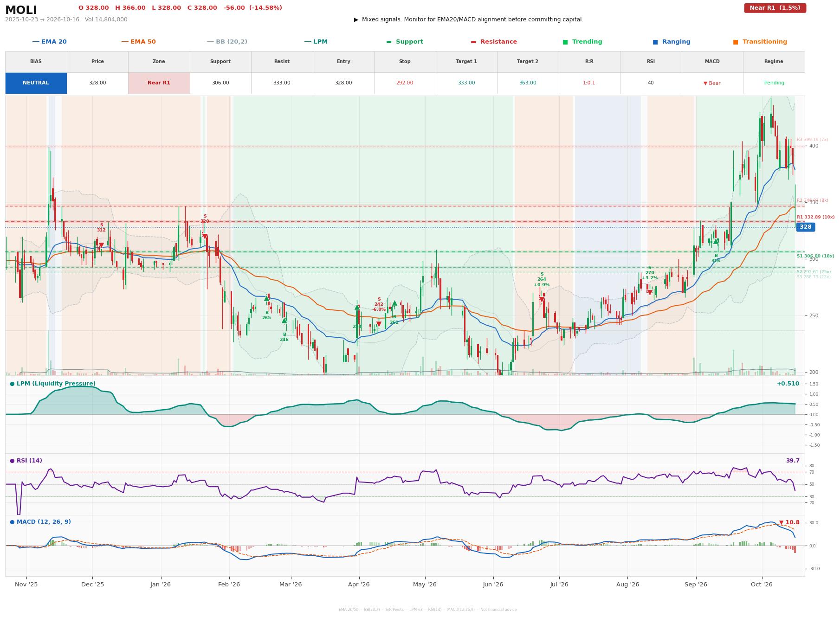The width and height of the screenshot is (840, 617).
Task: Click the sell marker labeled S 320
Action: tap(205, 236)
